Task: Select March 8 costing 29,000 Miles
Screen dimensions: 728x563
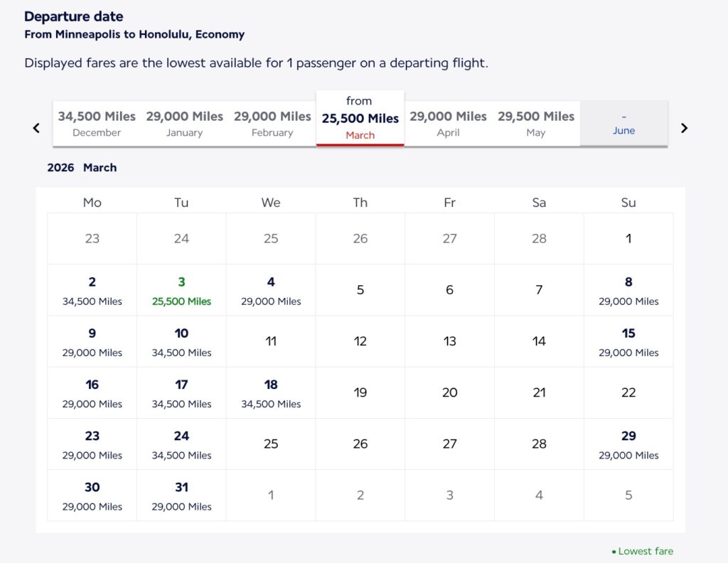Action: [628, 291]
